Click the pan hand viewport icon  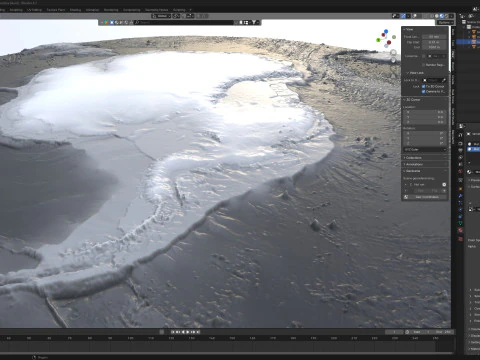393,60
